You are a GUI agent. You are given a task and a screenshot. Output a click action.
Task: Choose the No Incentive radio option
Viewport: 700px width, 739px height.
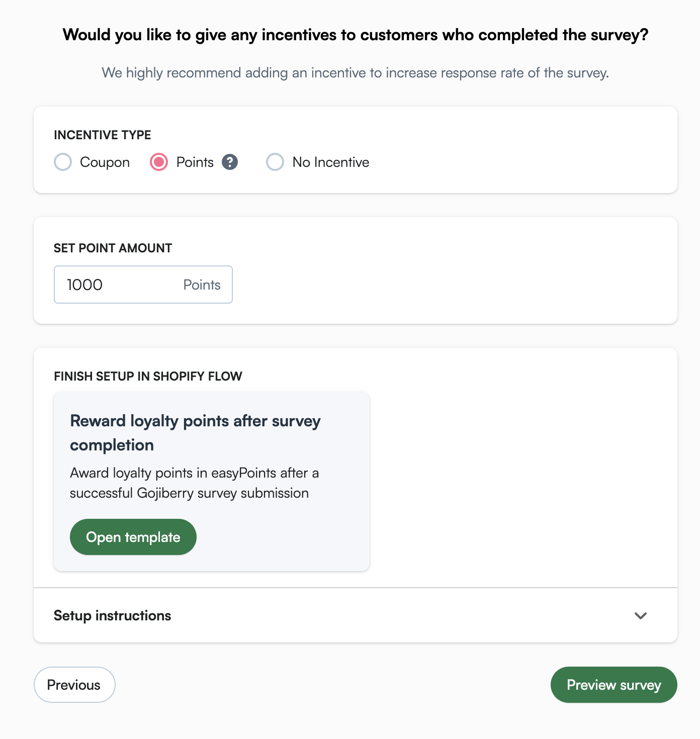pos(275,162)
